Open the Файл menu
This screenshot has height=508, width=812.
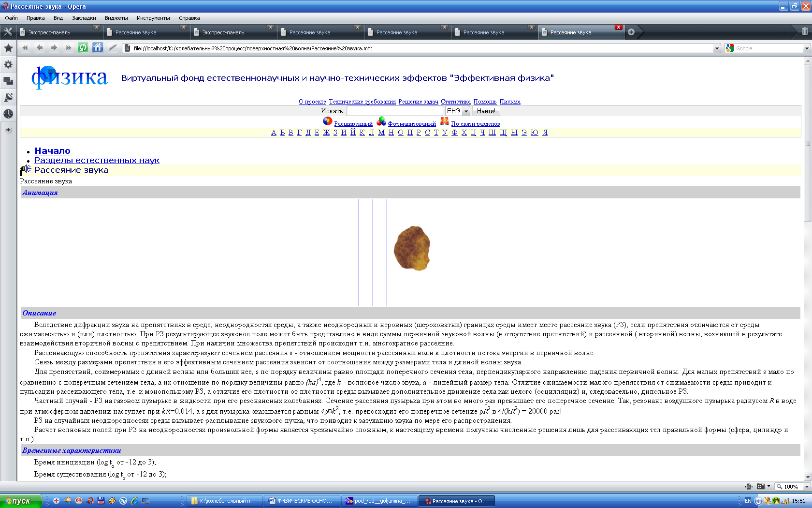coord(12,18)
